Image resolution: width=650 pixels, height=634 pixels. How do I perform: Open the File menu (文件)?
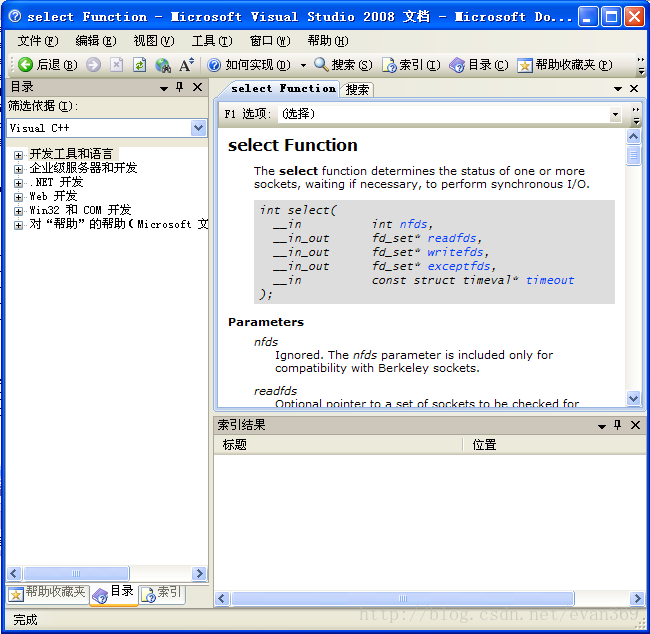pyautogui.click(x=38, y=41)
